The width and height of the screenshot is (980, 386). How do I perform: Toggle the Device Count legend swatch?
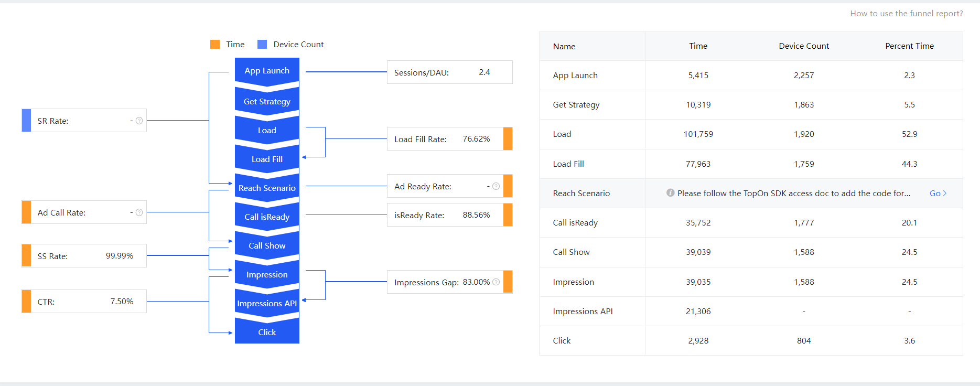(x=262, y=45)
